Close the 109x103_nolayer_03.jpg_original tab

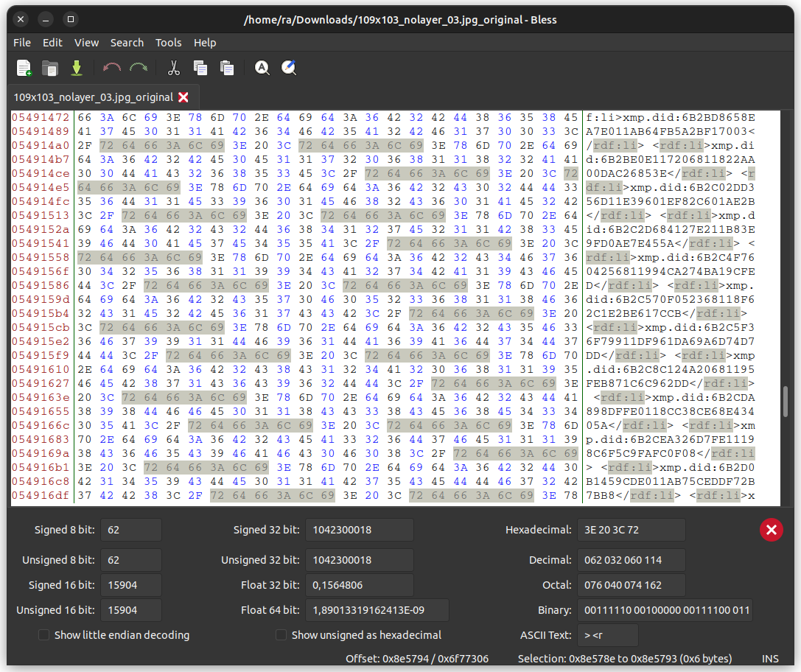tap(183, 97)
